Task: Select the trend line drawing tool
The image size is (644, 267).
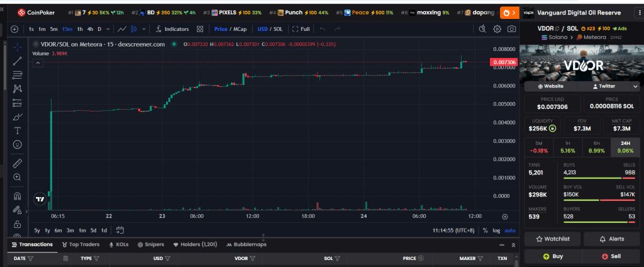Action: [17, 61]
